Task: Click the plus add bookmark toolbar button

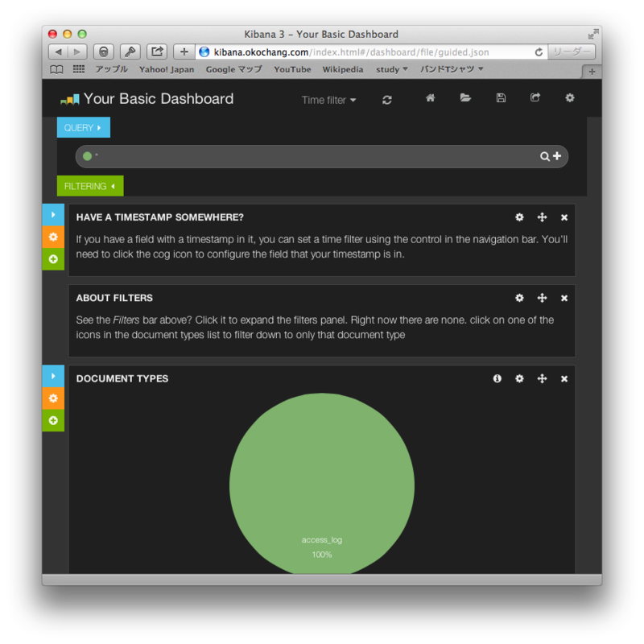Action: point(184,52)
